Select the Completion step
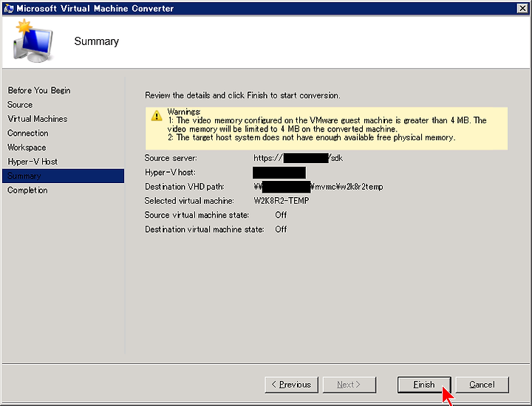 coord(27,190)
